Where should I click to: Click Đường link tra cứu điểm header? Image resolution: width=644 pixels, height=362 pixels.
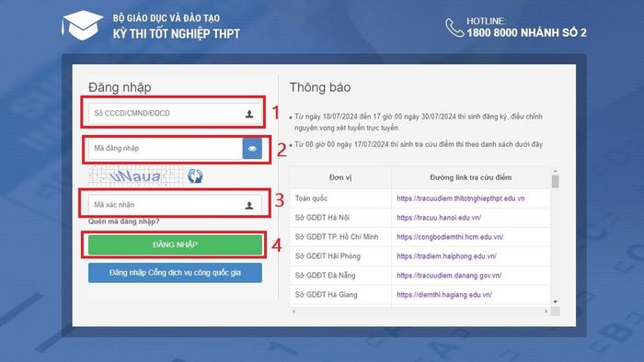click(471, 177)
